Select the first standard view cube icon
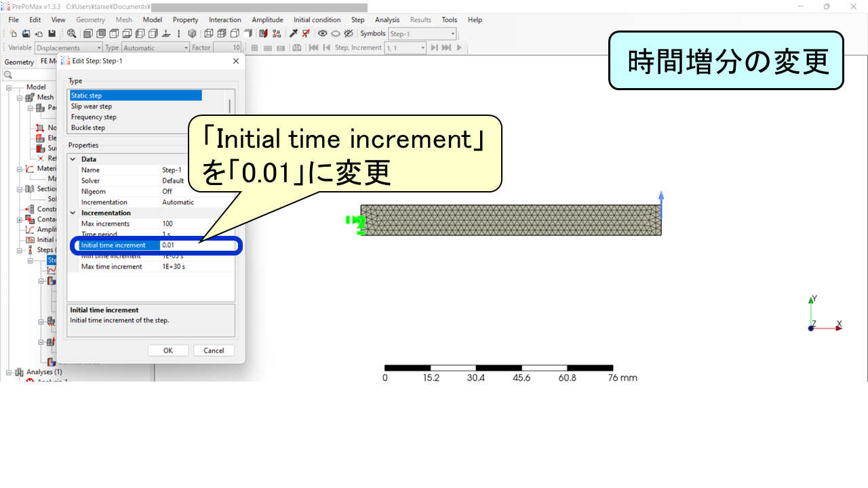This screenshot has height=488, width=868. coord(87,33)
